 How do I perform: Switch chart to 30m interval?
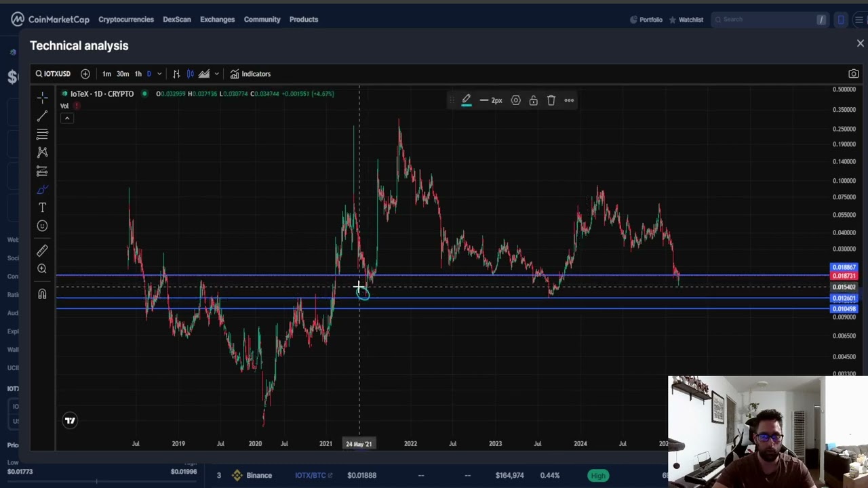(123, 74)
